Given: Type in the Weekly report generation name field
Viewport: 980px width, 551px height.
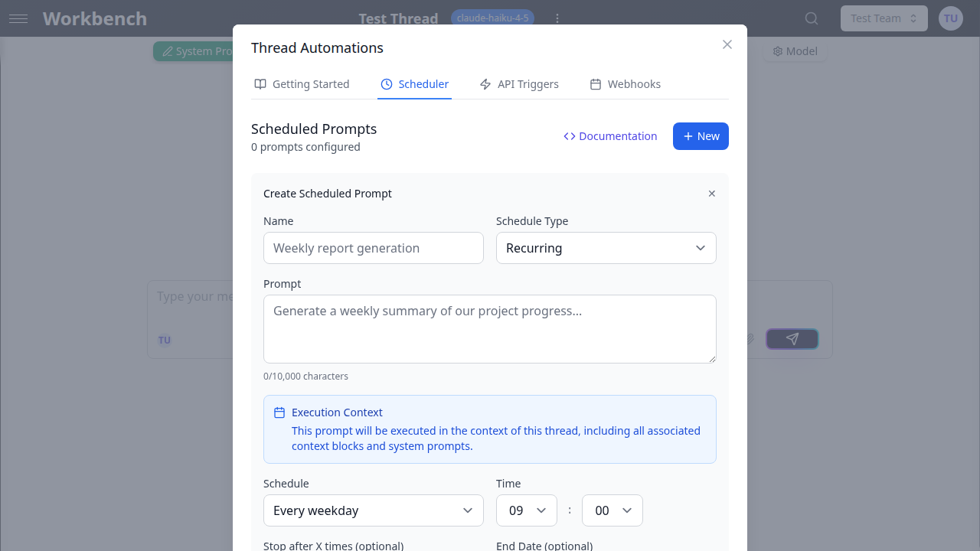Looking at the screenshot, I should (373, 248).
